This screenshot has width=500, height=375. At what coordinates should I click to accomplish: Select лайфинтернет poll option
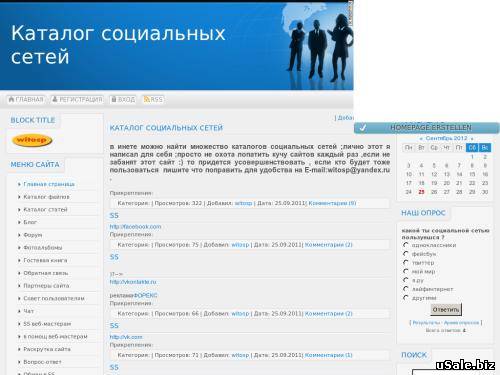click(x=406, y=289)
